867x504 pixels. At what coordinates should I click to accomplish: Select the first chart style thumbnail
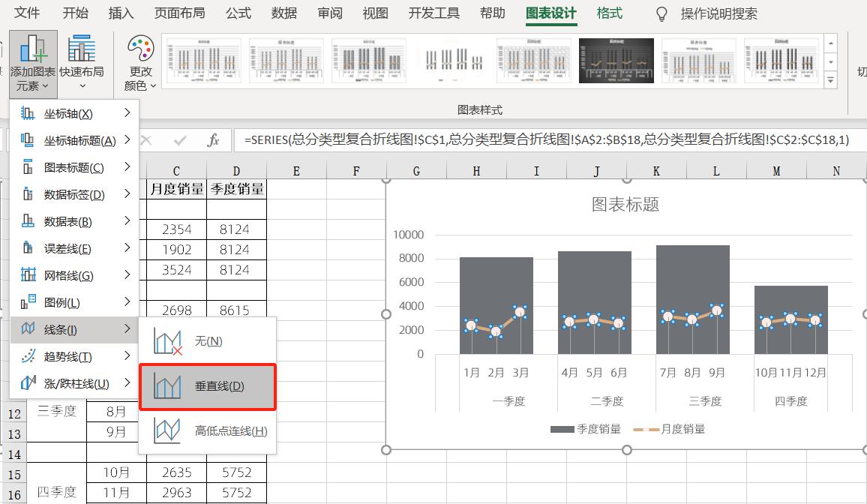[x=204, y=61]
